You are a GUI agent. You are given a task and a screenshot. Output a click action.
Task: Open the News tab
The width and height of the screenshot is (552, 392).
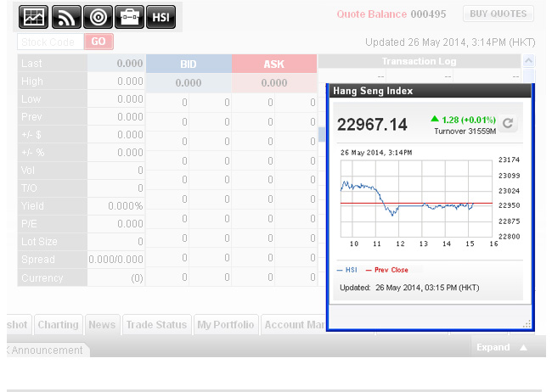(102, 324)
